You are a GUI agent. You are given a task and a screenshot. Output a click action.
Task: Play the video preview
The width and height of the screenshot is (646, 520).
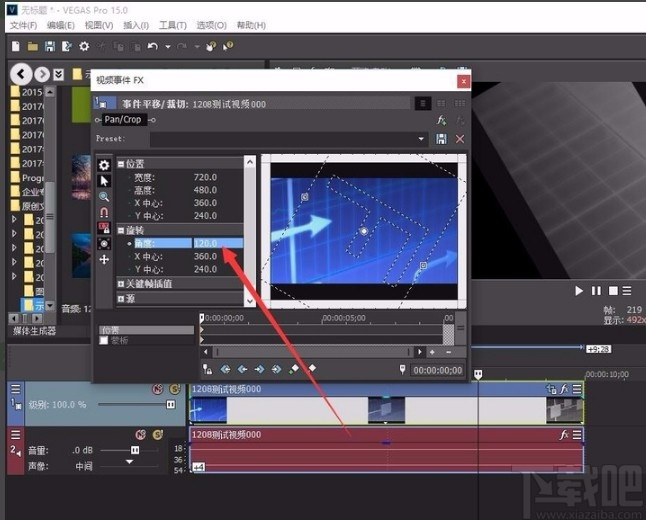(579, 291)
